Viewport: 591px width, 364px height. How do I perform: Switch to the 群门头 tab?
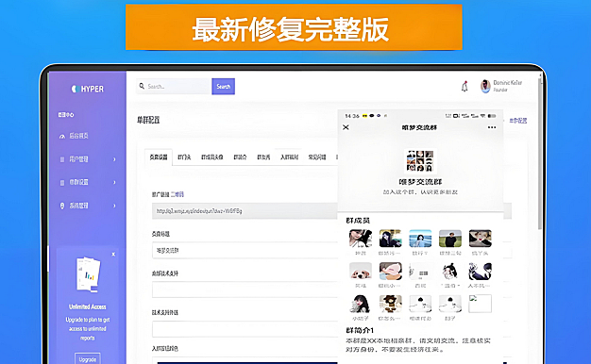[184, 157]
